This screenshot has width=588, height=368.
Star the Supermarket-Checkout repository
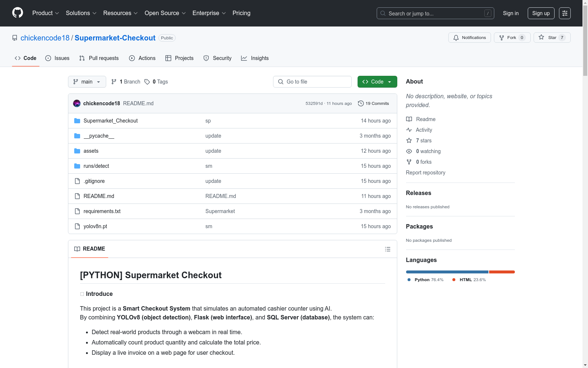click(552, 38)
